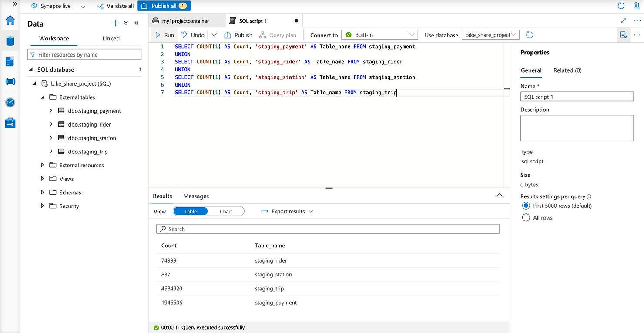Collapse the SQL database section
The width and height of the screenshot is (644, 333).
coord(31,70)
